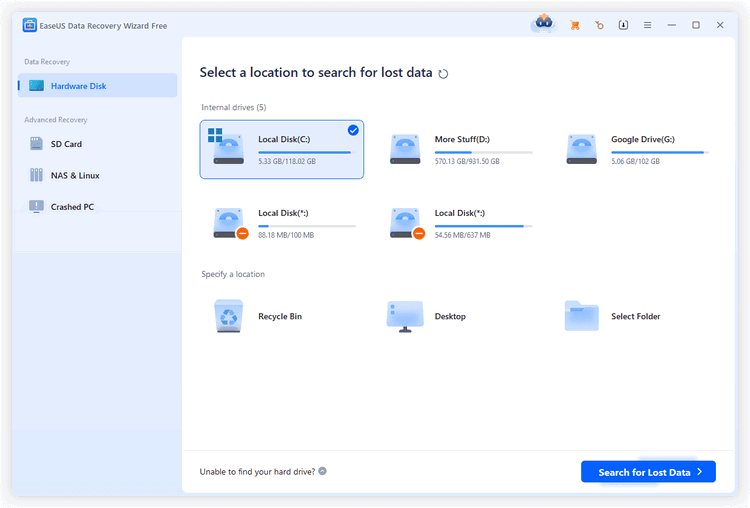Image resolution: width=750 pixels, height=508 pixels.
Task: Click the Recycle Bin icon
Action: (229, 316)
